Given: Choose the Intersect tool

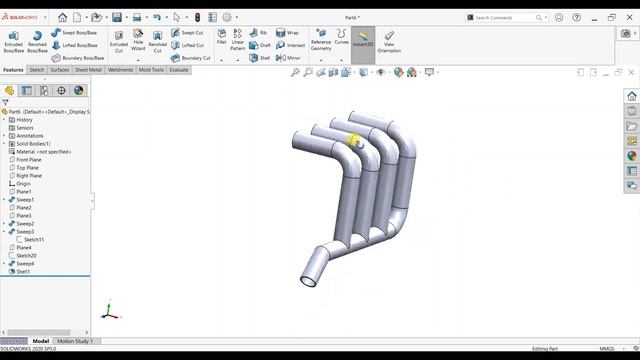Looking at the screenshot, I should click(291, 45).
